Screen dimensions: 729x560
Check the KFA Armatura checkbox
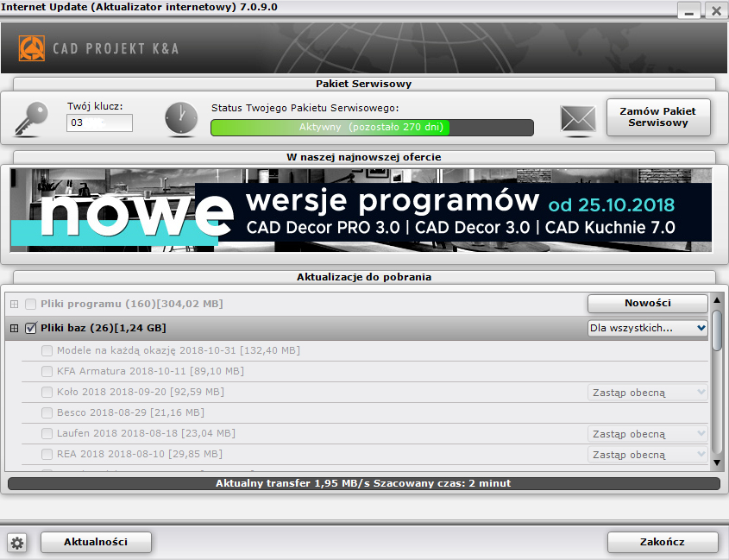(x=47, y=371)
